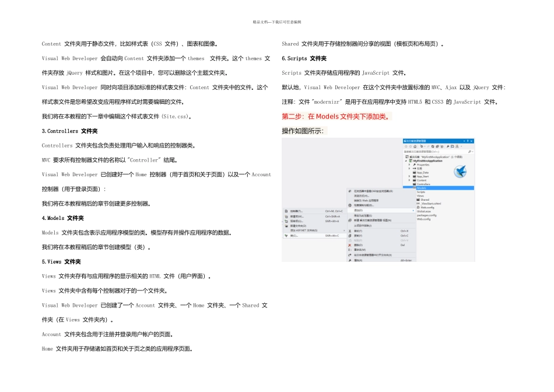Screen dimensions: 554x392
Task: Select the packages.config file
Action: click(x=427, y=215)
